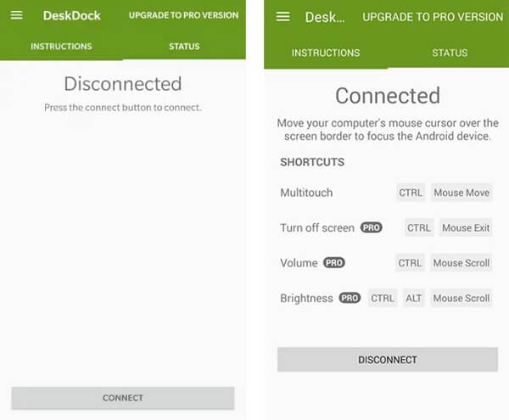This screenshot has width=509, height=420.
Task: Click ALT key chip in Brightness row
Action: pyautogui.click(x=414, y=298)
